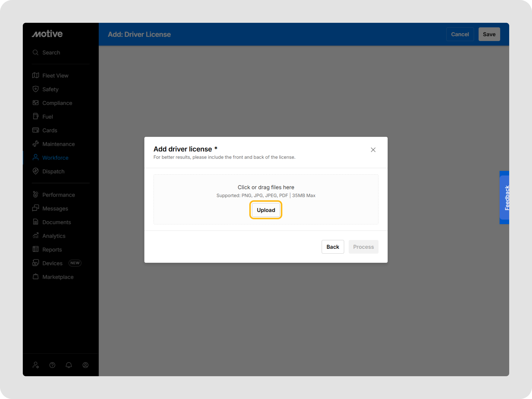
Task: Click the Back button in the dialog
Action: [333, 247]
